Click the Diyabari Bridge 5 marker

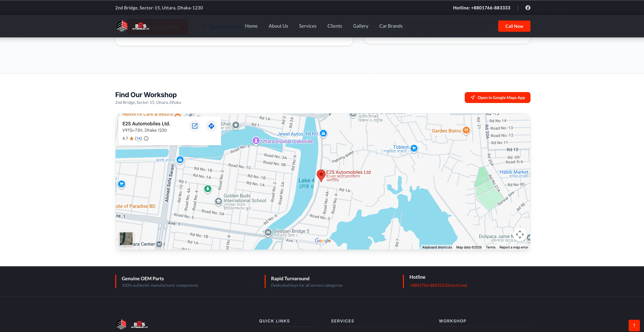click(268, 232)
